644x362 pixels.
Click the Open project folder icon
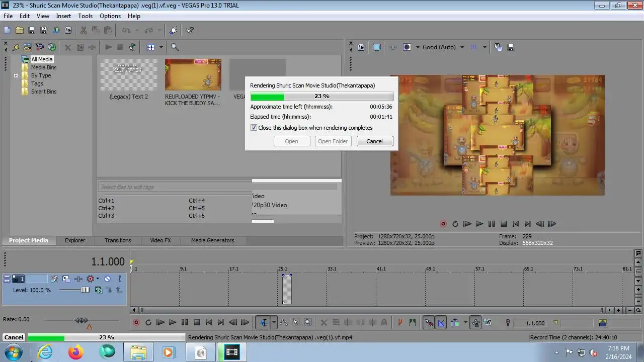point(19,30)
